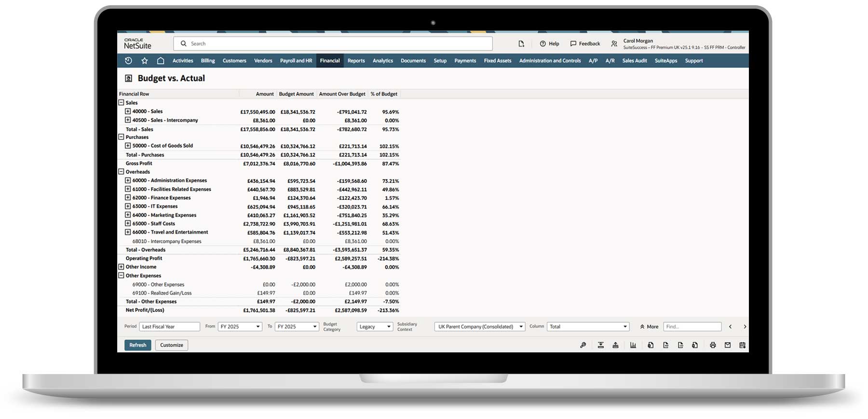Collapse the Sales section
The width and height of the screenshot is (868, 419).
(121, 102)
